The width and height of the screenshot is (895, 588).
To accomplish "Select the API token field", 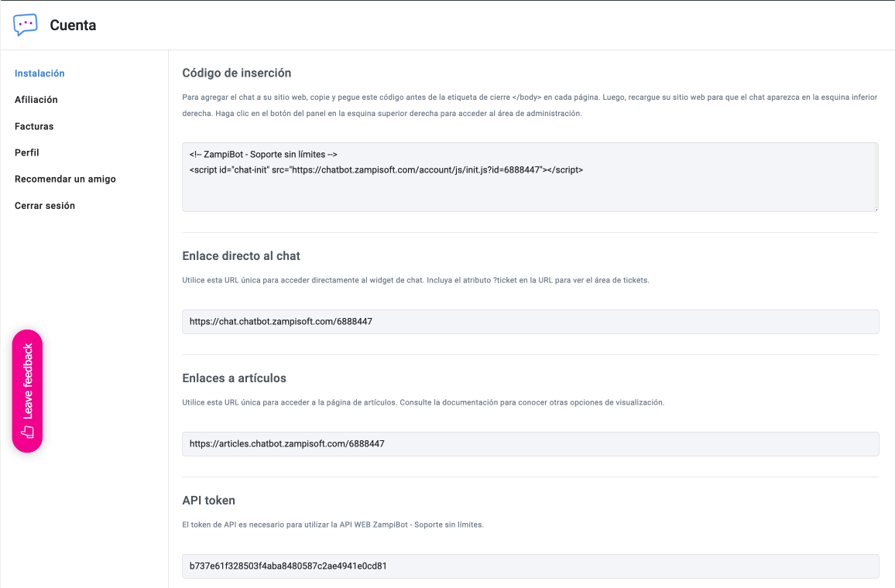I will coord(530,566).
